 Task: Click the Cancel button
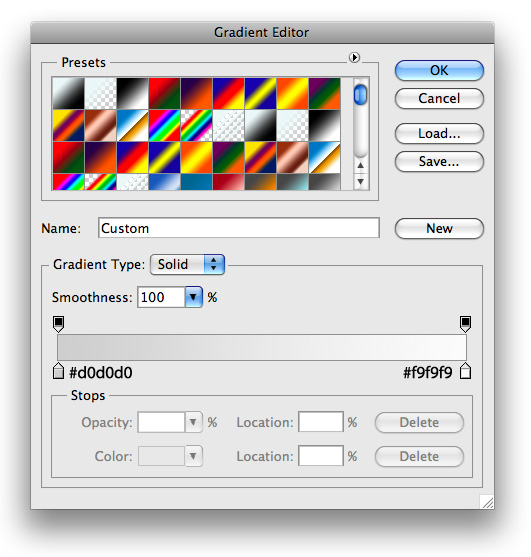439,98
